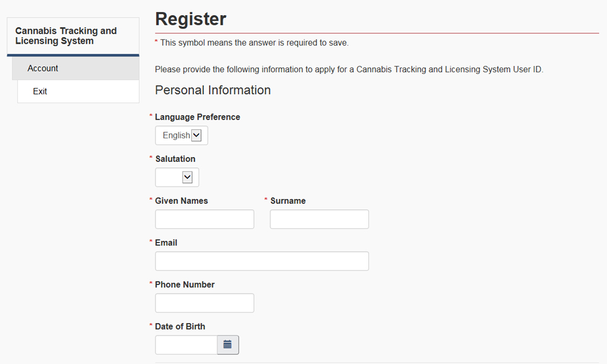Focus the Date of Birth text box
Viewport: 607px width, 364px height.
coord(186,345)
